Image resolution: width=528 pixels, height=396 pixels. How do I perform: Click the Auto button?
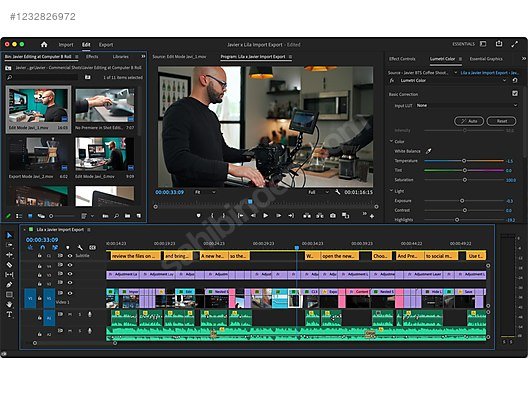(469, 121)
